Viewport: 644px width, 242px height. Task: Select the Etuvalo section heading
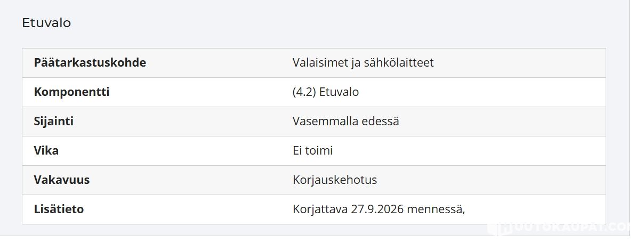tap(46, 23)
